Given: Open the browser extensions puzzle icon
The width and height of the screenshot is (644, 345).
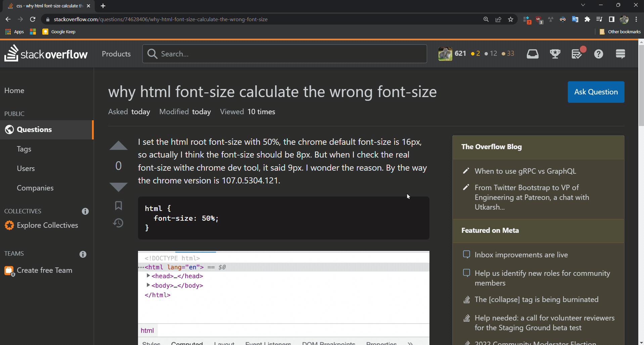Looking at the screenshot, I should pyautogui.click(x=587, y=19).
